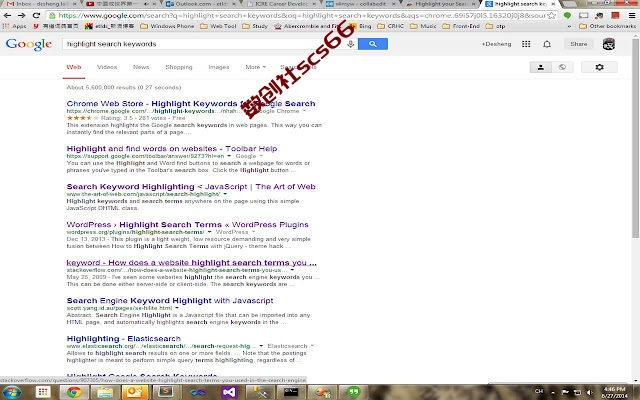Open keyword - How does a website highlight result
This screenshot has width=640, height=400.
[x=191, y=262]
